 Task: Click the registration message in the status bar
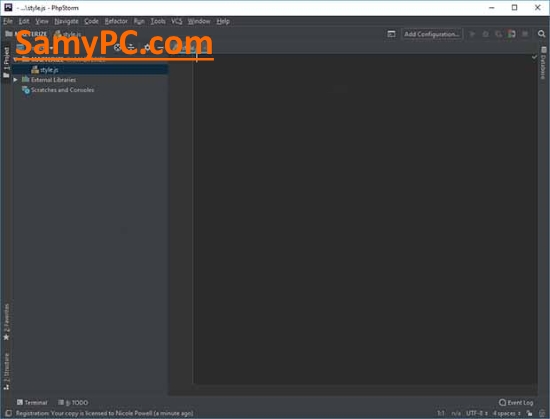pos(105,413)
